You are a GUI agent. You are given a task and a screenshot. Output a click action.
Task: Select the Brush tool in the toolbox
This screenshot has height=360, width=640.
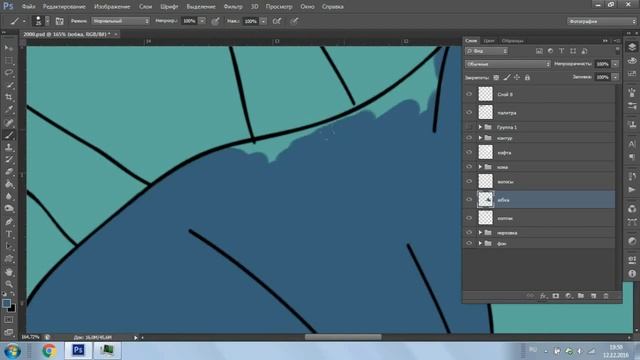tap(9, 135)
